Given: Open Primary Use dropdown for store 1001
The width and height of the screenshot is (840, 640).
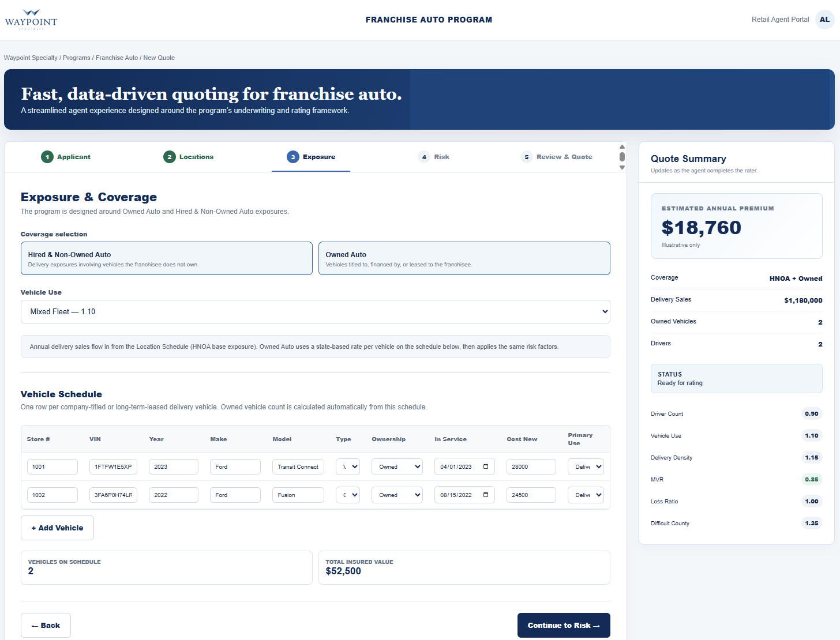Looking at the screenshot, I should pyautogui.click(x=586, y=466).
